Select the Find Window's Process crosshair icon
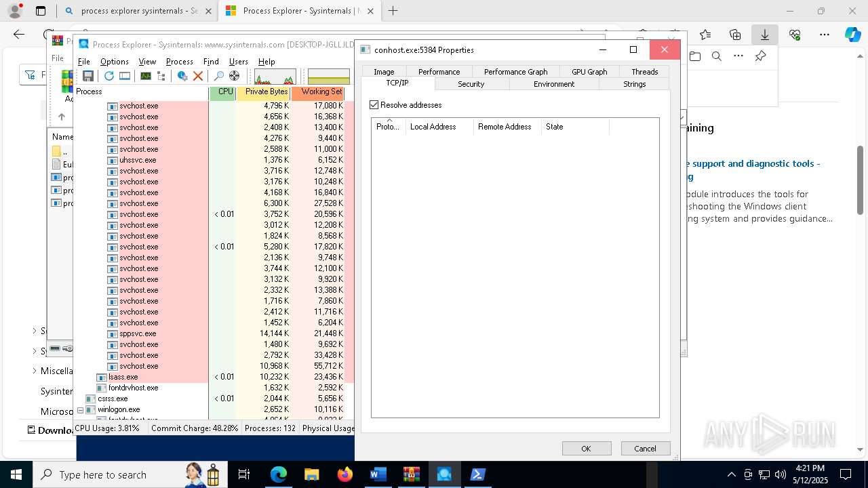The image size is (868, 488). click(235, 76)
